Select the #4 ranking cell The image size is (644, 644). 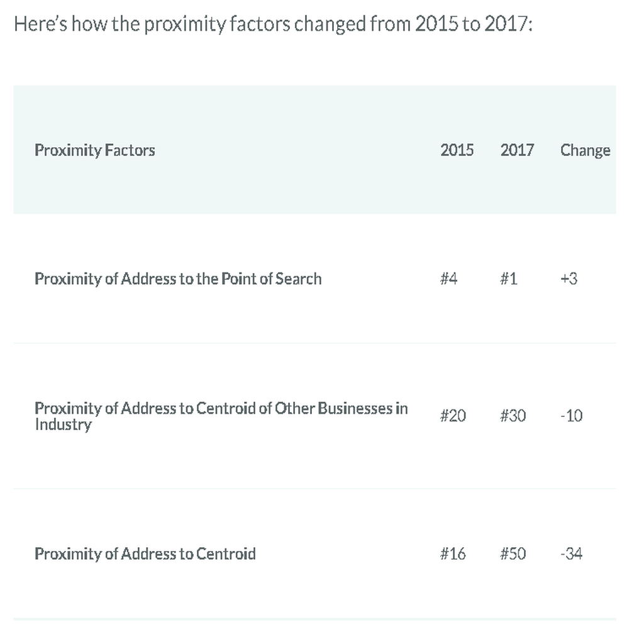tap(448, 279)
